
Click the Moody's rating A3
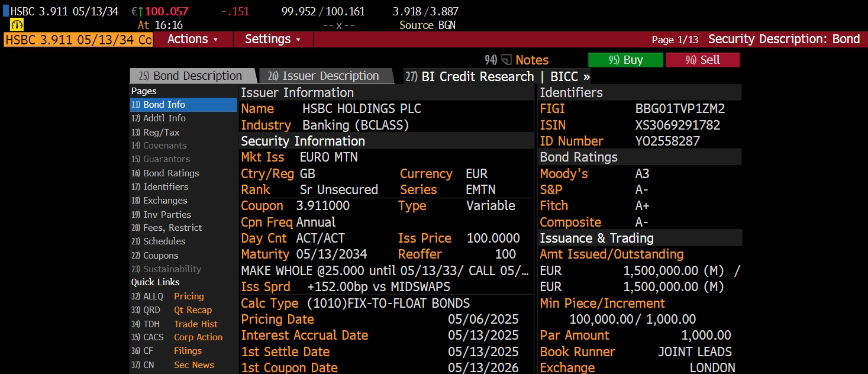(642, 174)
